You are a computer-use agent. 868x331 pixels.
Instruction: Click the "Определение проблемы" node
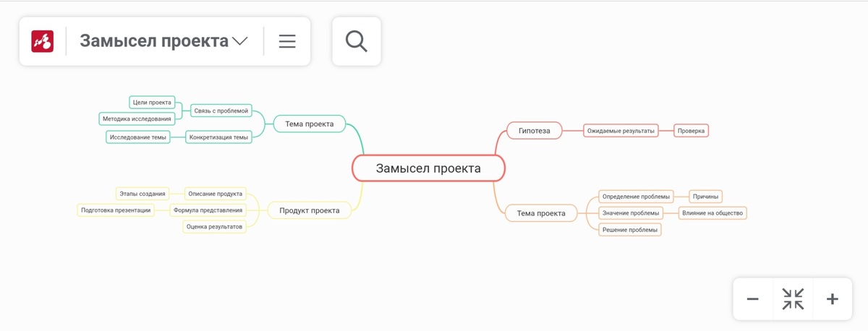(x=636, y=197)
